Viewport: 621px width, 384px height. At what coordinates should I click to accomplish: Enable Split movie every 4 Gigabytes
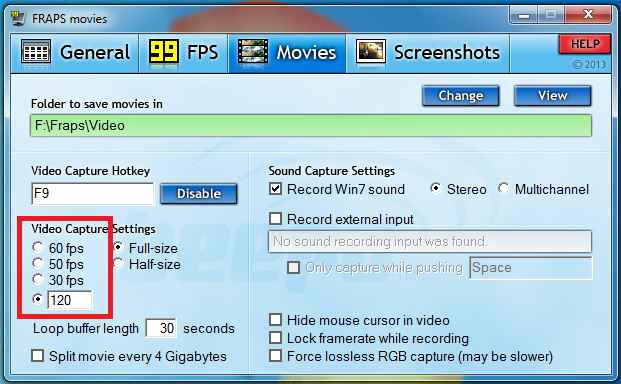38,355
